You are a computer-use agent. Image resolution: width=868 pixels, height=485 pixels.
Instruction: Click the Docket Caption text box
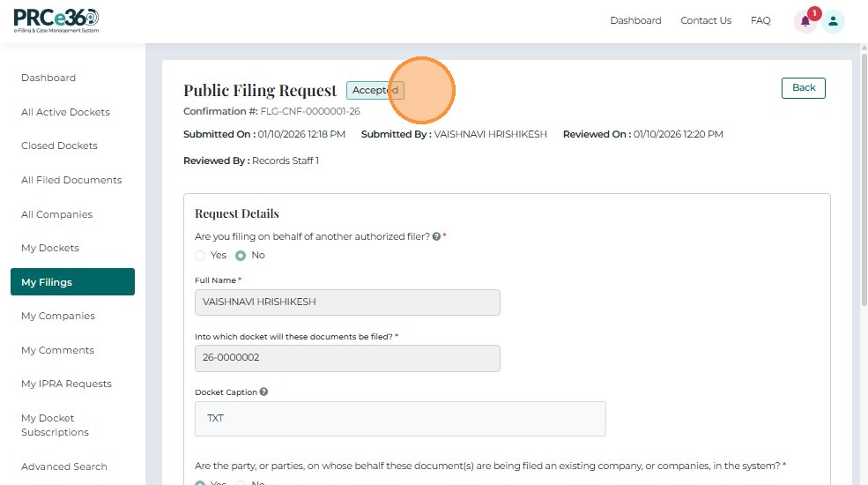coord(400,419)
